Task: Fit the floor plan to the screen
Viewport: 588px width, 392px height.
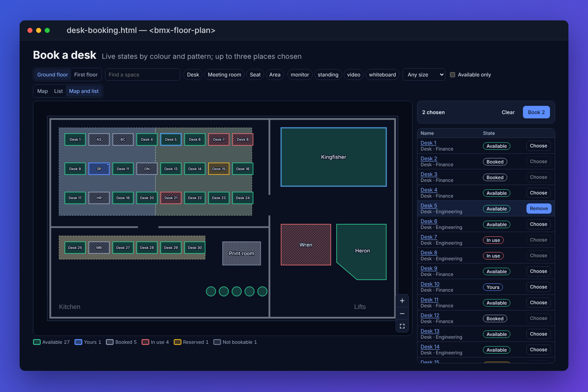Action: pyautogui.click(x=402, y=326)
